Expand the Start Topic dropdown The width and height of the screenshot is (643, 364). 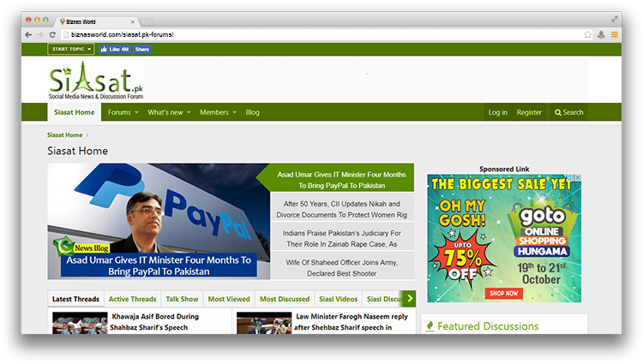(71, 50)
